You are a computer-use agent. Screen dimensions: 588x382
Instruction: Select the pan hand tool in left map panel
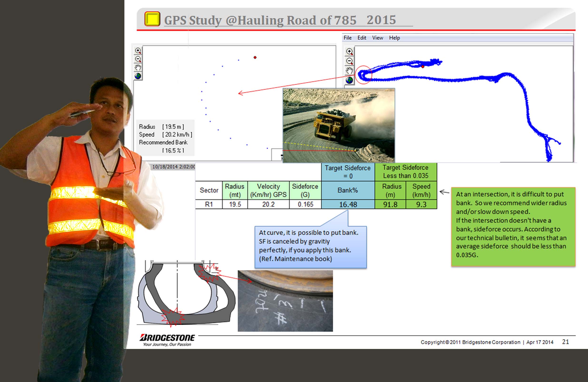[x=138, y=67]
